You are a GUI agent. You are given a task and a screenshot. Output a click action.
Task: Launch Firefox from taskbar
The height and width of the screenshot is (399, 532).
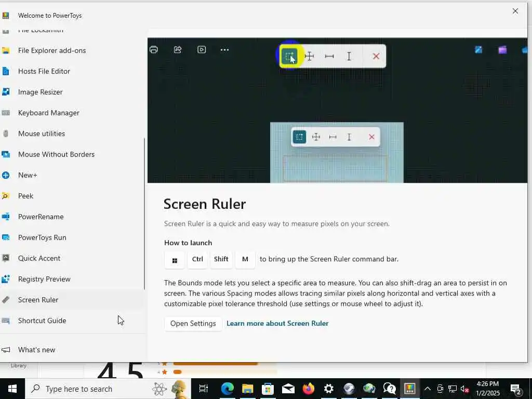309,389
